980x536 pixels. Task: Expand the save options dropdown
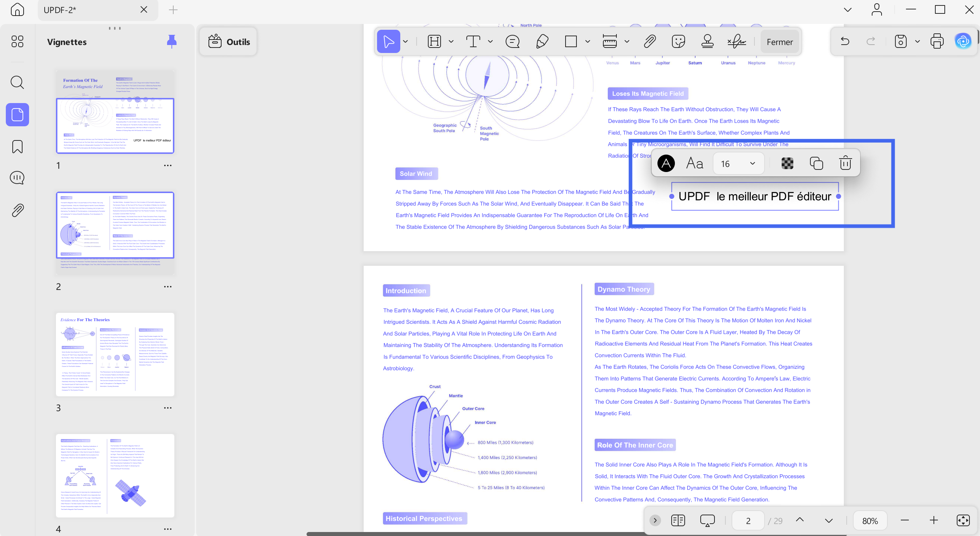coord(917,41)
